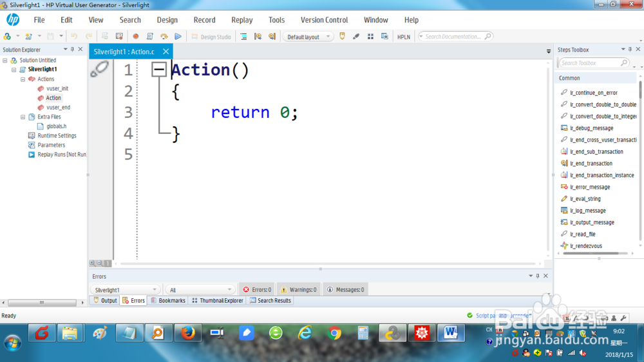The height and width of the screenshot is (362, 644).
Task: Collapse the Extra Files node
Action: [x=23, y=117]
